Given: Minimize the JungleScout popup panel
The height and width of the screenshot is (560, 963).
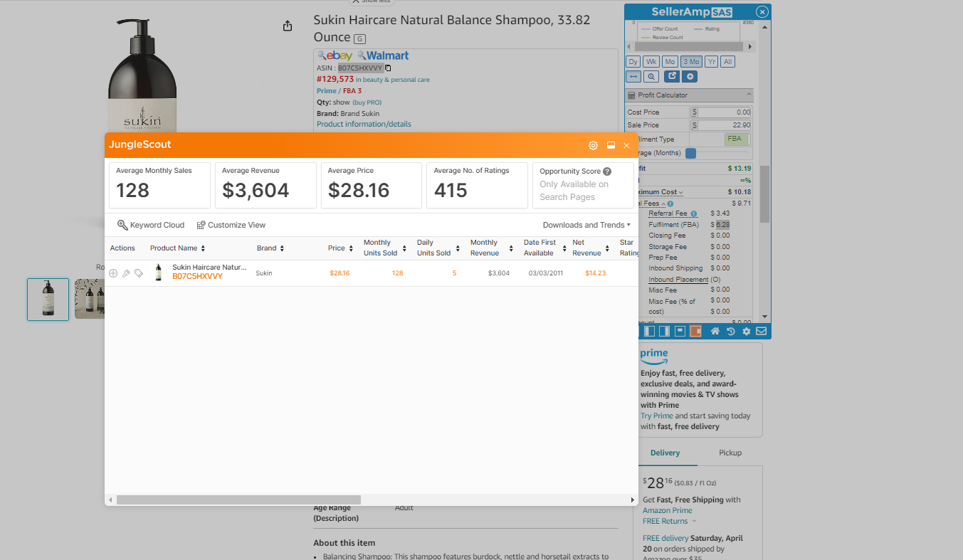Looking at the screenshot, I should [611, 145].
